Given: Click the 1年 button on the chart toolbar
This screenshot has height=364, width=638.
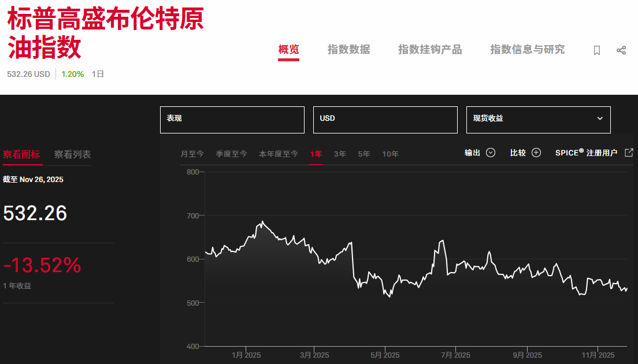Looking at the screenshot, I should (316, 154).
